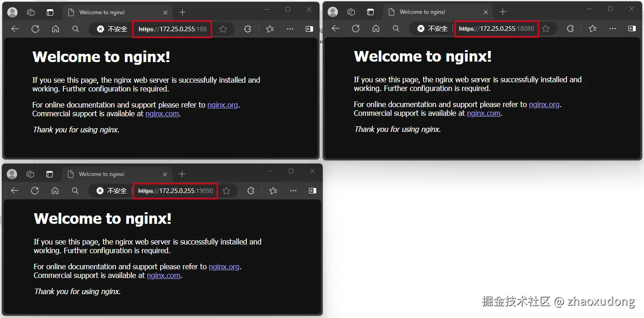Click not secure badge in port 19090 window
Screen dimensions: 644x318
tap(112, 191)
